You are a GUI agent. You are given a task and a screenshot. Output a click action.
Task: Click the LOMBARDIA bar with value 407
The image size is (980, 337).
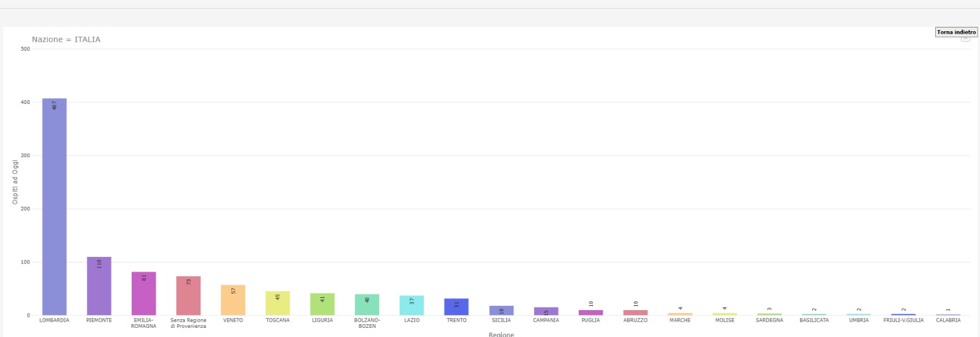click(55, 207)
